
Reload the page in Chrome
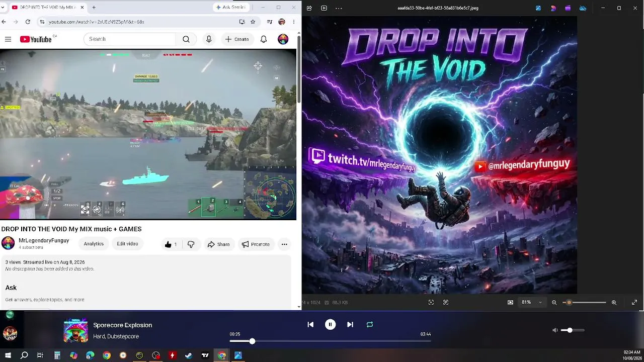pyautogui.click(x=28, y=22)
